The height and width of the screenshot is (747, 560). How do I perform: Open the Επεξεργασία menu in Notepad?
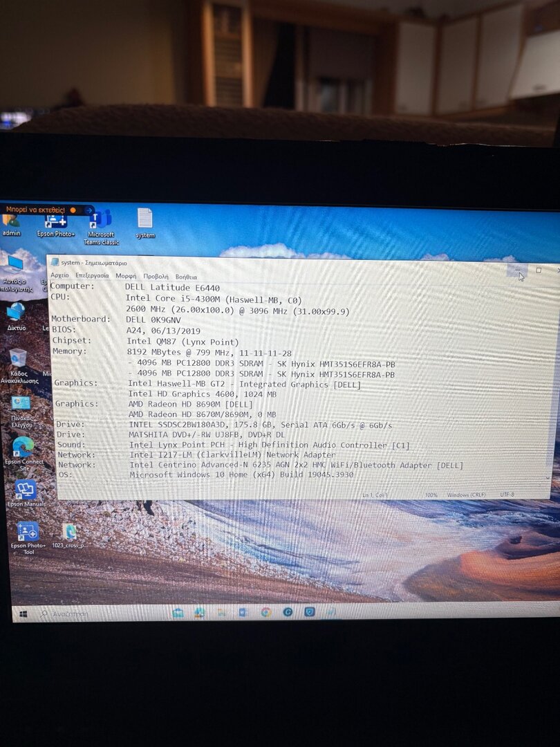pos(92,275)
